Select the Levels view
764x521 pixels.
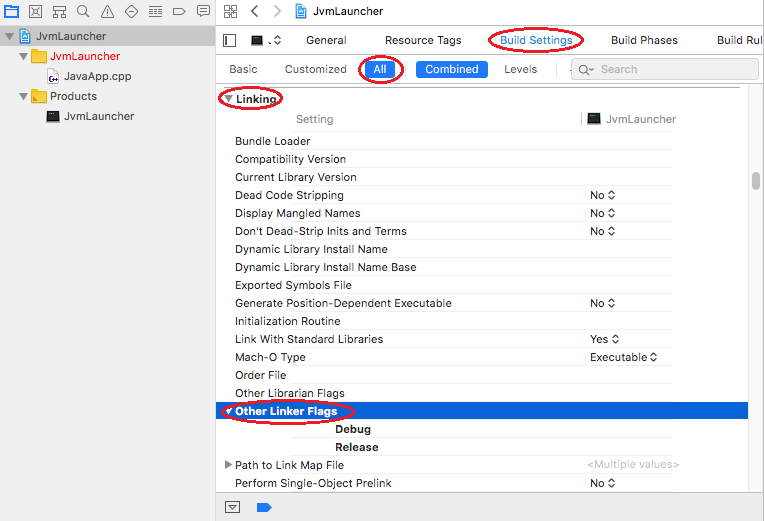tap(520, 69)
